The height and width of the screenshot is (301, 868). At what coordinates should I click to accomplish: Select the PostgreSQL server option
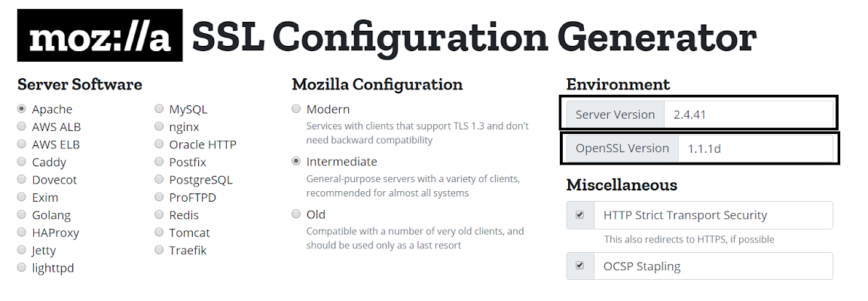(159, 180)
